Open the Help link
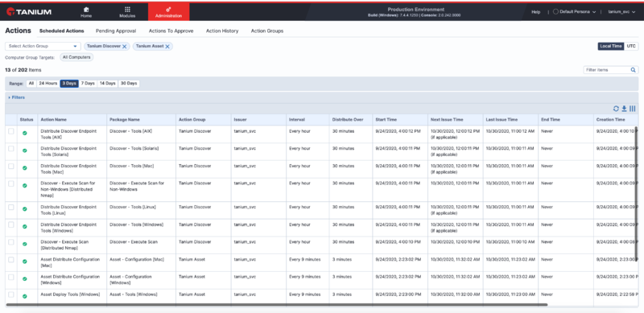The width and height of the screenshot is (644, 313). [x=536, y=12]
